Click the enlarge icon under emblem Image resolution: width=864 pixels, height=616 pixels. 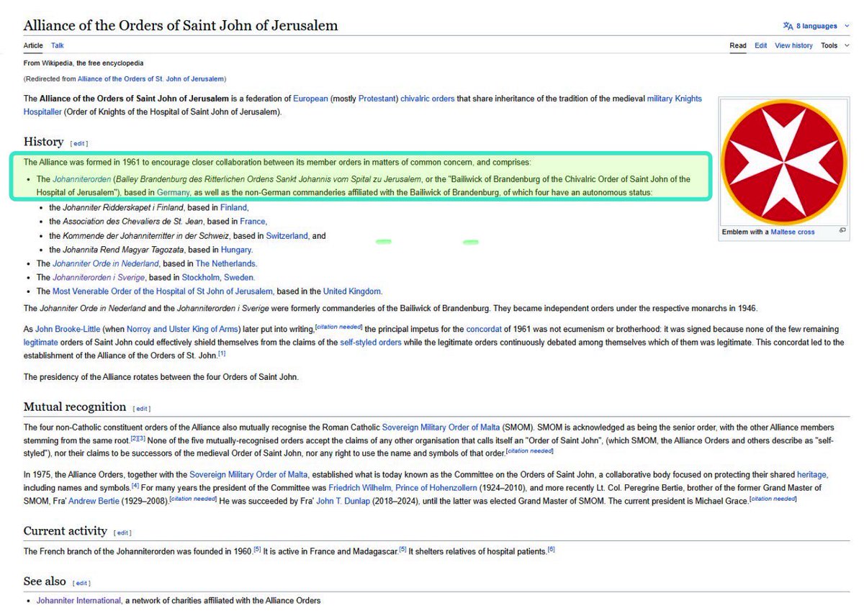coord(842,231)
